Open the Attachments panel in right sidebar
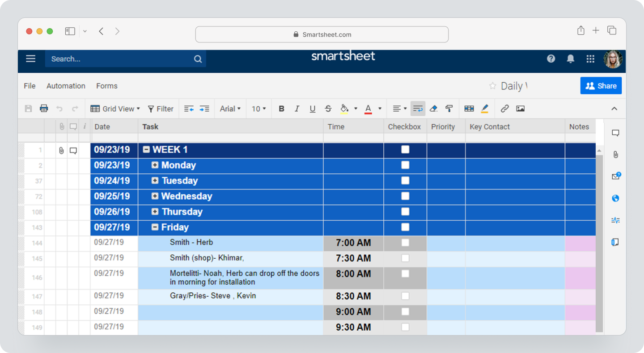This screenshot has height=353, width=644. click(x=615, y=154)
